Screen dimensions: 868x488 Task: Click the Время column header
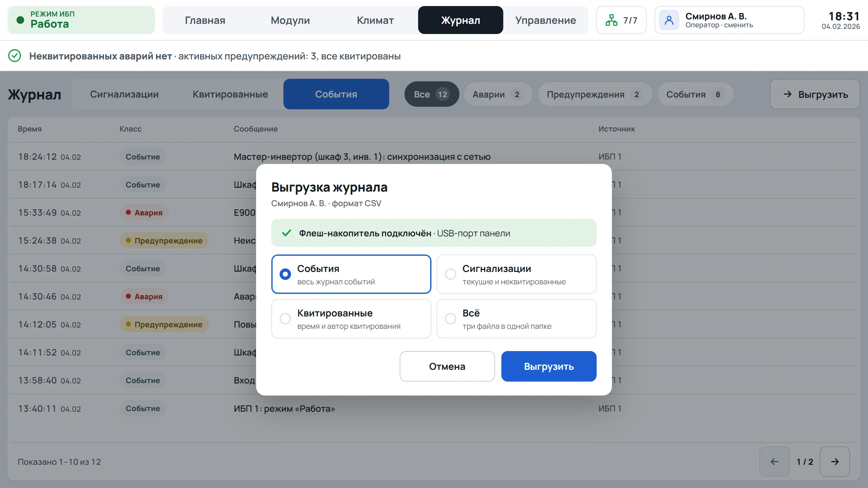[x=30, y=129]
